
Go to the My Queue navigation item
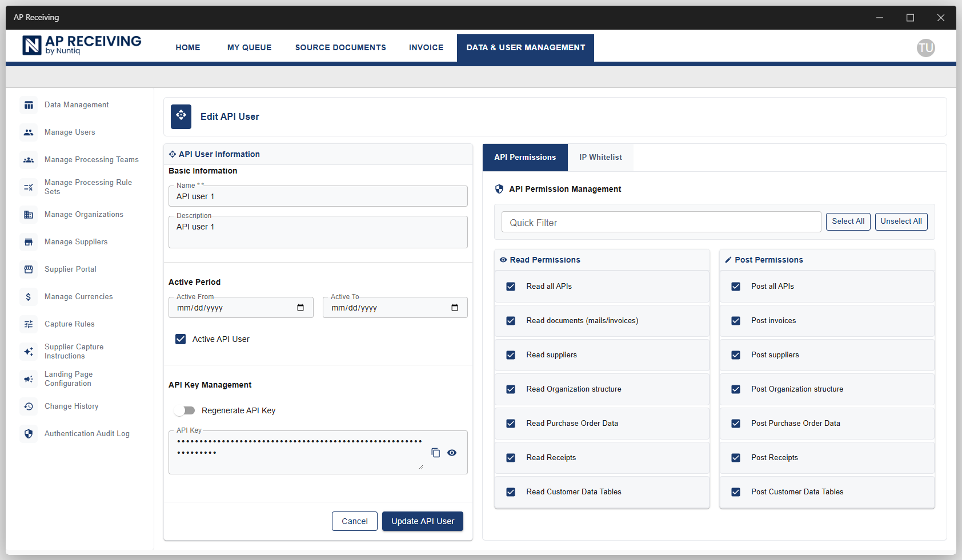(249, 47)
